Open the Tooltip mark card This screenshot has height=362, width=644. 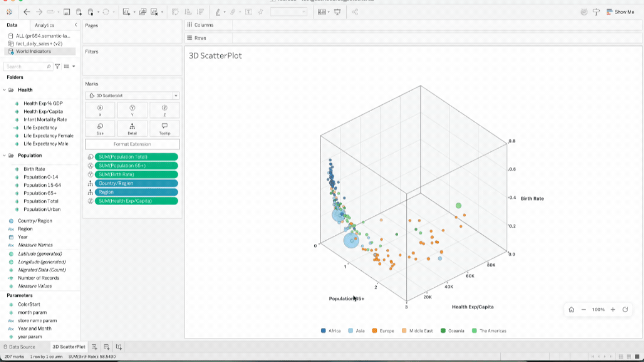point(164,129)
